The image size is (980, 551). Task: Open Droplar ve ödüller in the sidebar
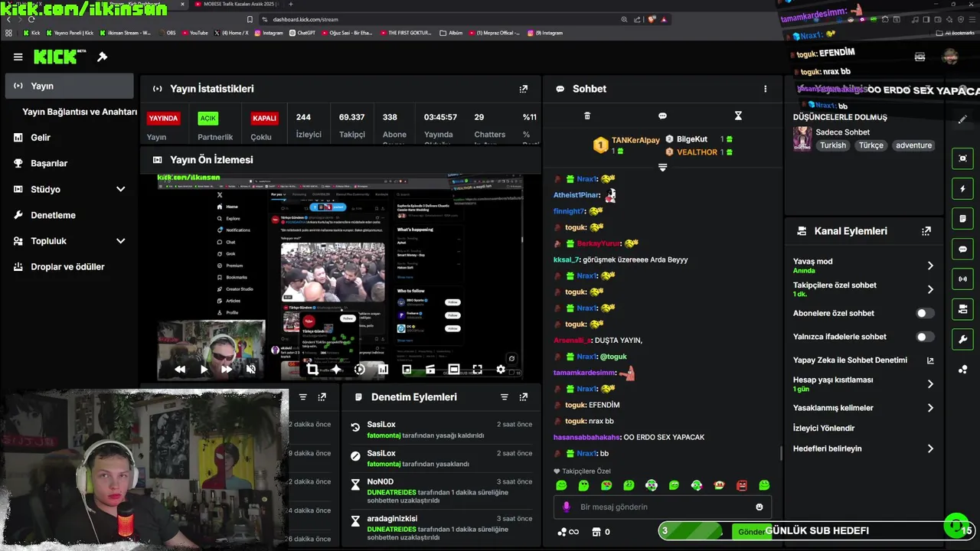tap(69, 267)
